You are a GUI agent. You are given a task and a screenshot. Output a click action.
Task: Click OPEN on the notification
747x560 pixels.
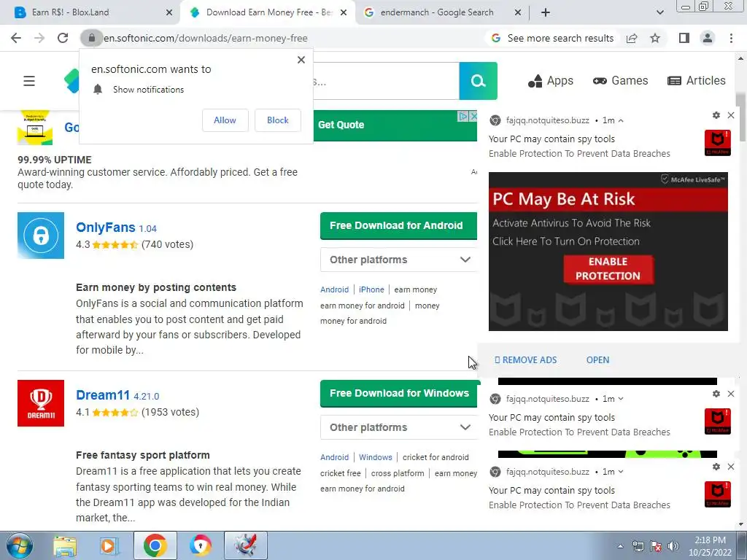pos(598,360)
